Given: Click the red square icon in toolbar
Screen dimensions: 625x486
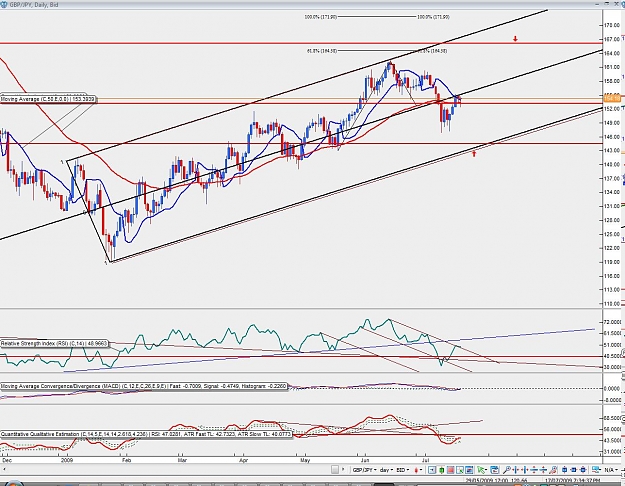Looking at the screenshot, I should [x=450, y=470].
